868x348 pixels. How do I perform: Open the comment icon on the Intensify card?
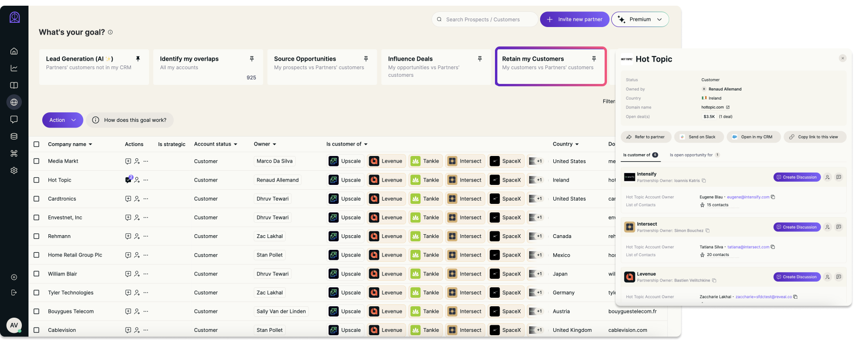pos(839,177)
